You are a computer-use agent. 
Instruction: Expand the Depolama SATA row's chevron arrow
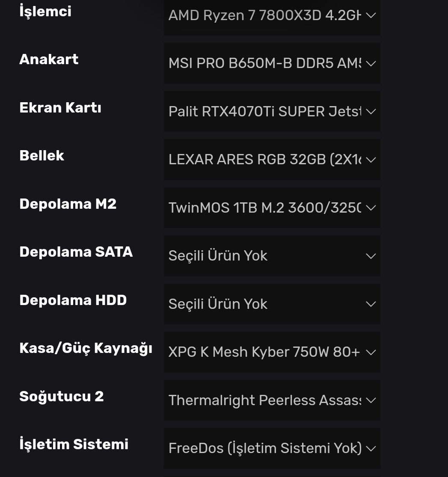pyautogui.click(x=371, y=256)
